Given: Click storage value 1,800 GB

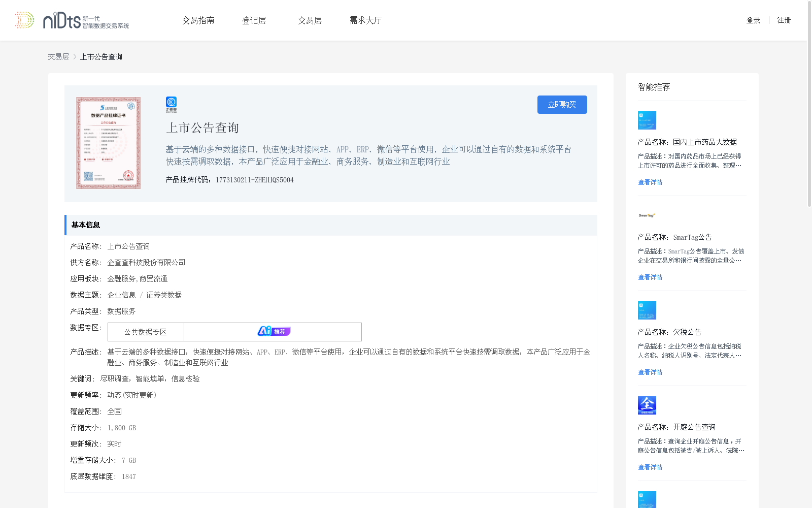Looking at the screenshot, I should point(122,428).
